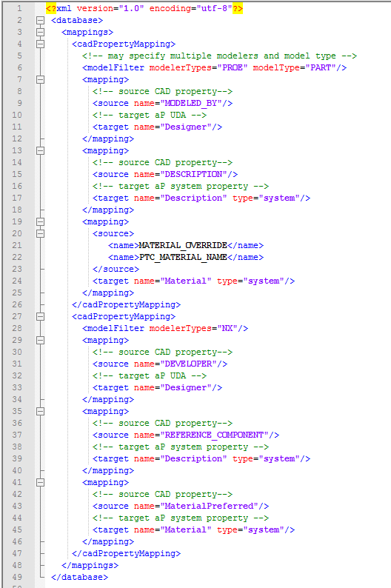Collapse the mapping fold on line 41
The image size is (391, 588).
click(x=40, y=482)
